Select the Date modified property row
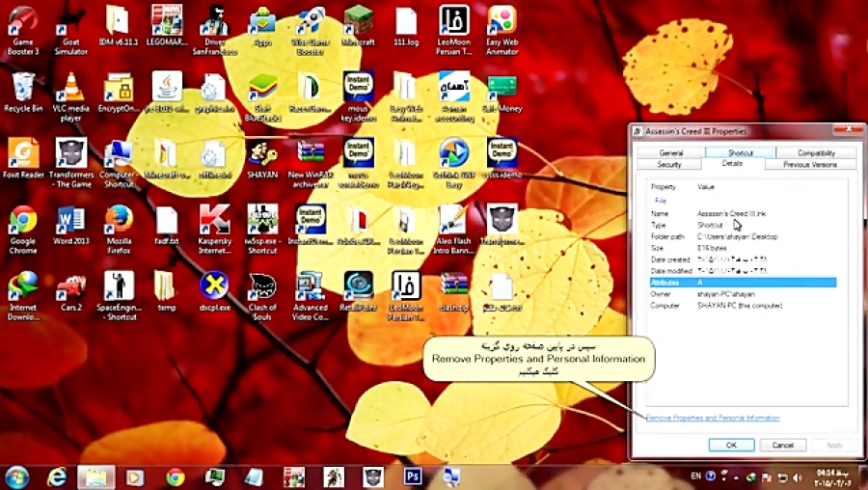The width and height of the screenshot is (868, 490). (x=743, y=271)
